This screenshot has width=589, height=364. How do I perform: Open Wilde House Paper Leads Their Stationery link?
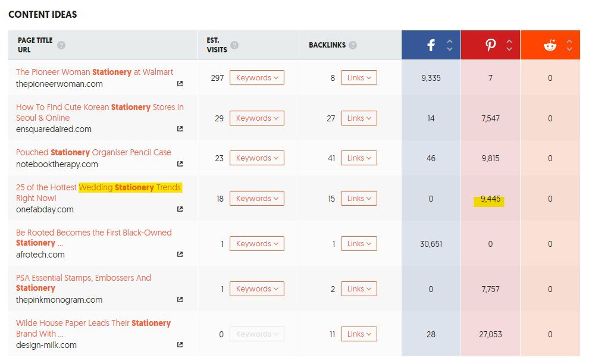pos(93,328)
